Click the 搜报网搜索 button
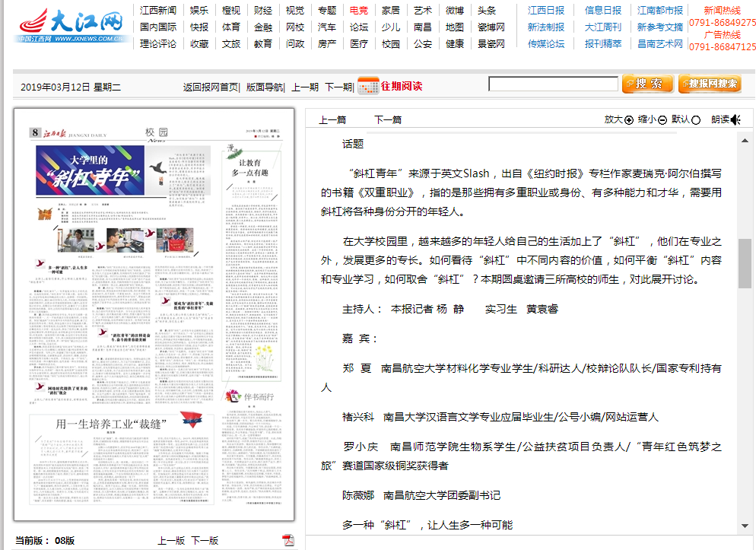This screenshot has width=756, height=550. tap(710, 84)
